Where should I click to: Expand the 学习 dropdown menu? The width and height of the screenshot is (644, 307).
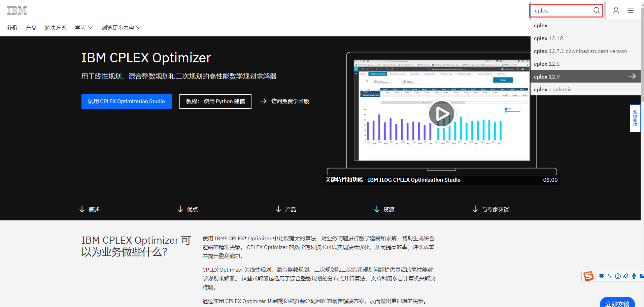coord(83,28)
